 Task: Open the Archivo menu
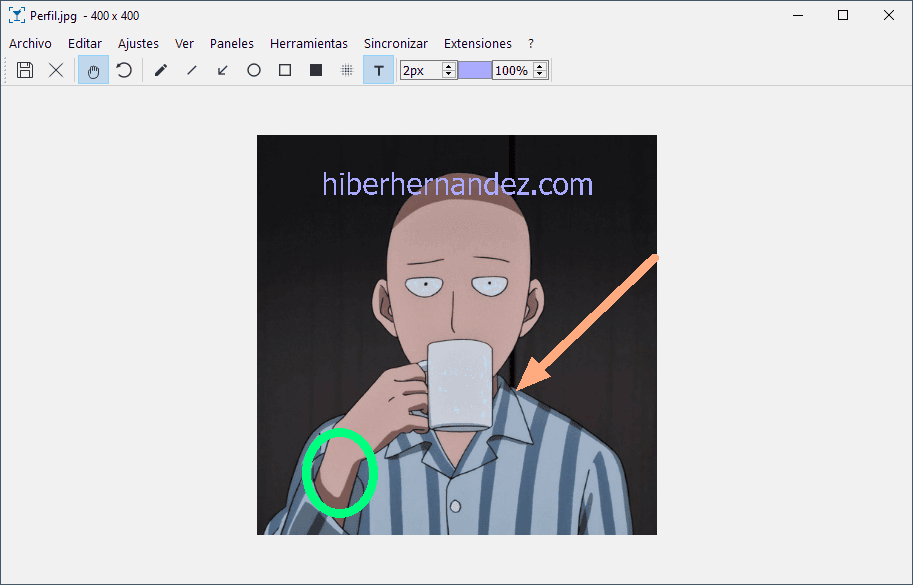pos(30,44)
